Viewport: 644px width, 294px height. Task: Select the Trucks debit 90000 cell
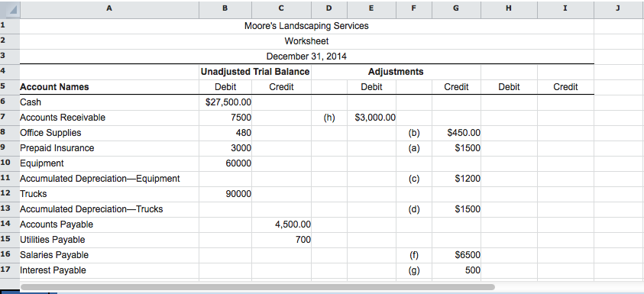point(225,194)
